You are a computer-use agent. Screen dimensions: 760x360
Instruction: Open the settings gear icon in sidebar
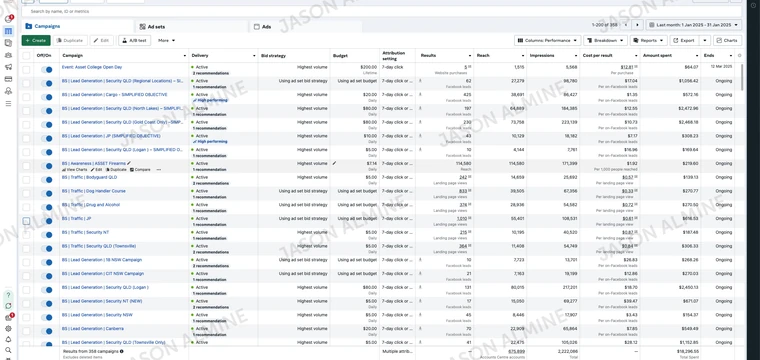tap(8, 329)
